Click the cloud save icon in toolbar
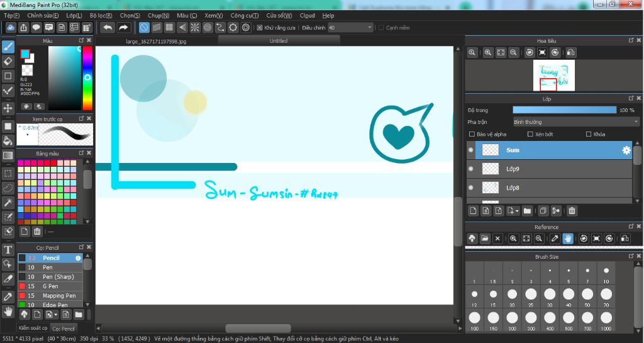 tap(11, 28)
